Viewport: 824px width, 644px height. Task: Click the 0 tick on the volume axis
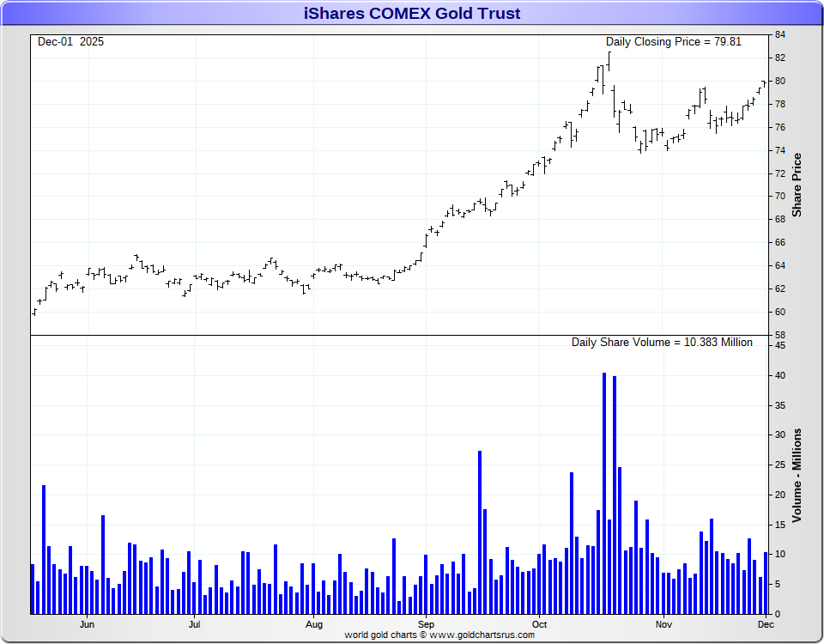click(778, 614)
